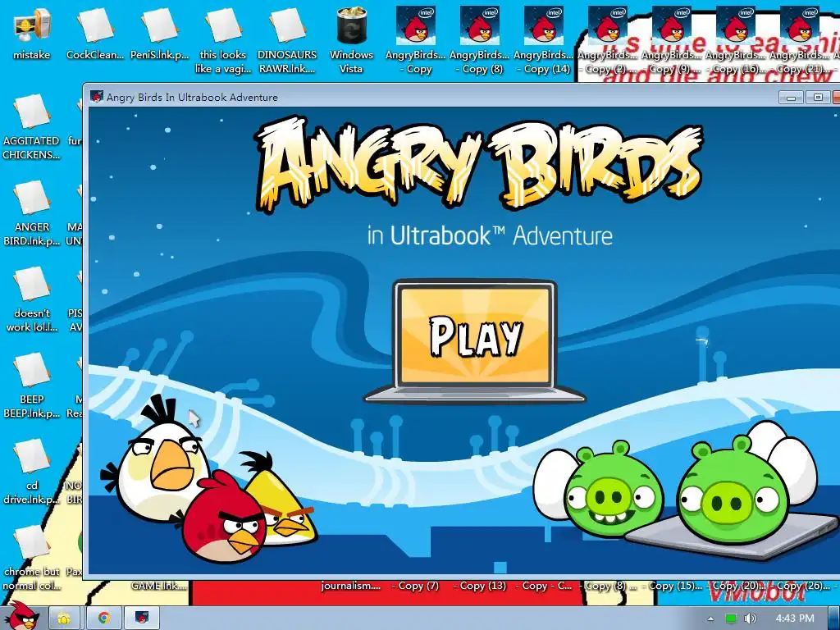
Task: Select the 'AngryBirds... - Copy (9)' shortcut
Action: pyautogui.click(x=672, y=40)
